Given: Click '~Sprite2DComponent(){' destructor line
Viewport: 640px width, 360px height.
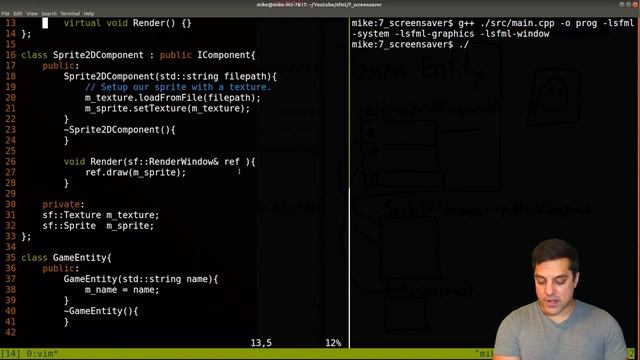Looking at the screenshot, I should (x=120, y=130).
